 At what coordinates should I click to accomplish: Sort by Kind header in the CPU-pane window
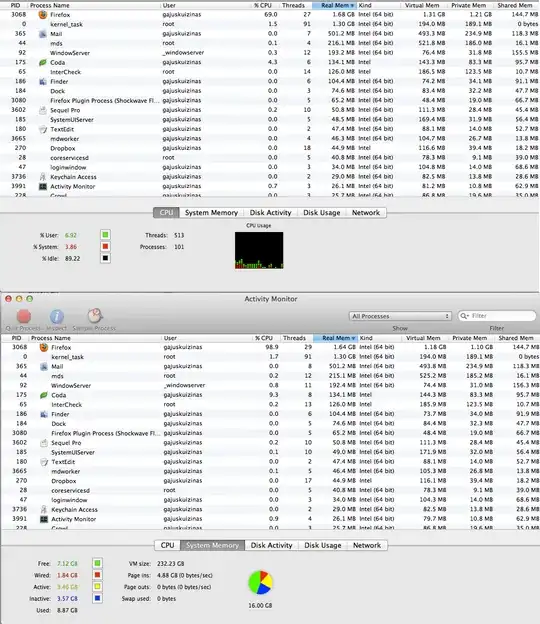[x=378, y=5]
